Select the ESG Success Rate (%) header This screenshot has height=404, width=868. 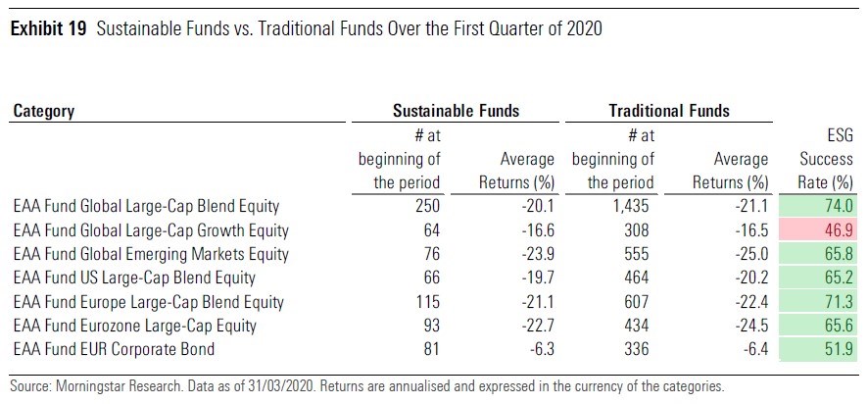pyautogui.click(x=826, y=159)
